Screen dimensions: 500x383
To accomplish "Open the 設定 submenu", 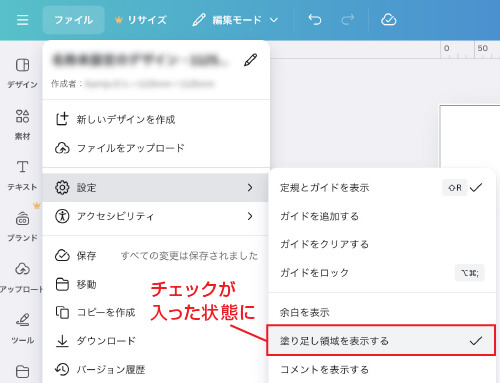I will (156, 187).
